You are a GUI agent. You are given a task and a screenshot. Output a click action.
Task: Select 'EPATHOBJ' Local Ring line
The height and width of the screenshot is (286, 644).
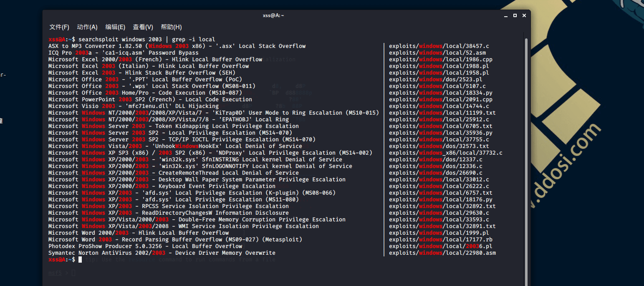pyautogui.click(x=169, y=120)
